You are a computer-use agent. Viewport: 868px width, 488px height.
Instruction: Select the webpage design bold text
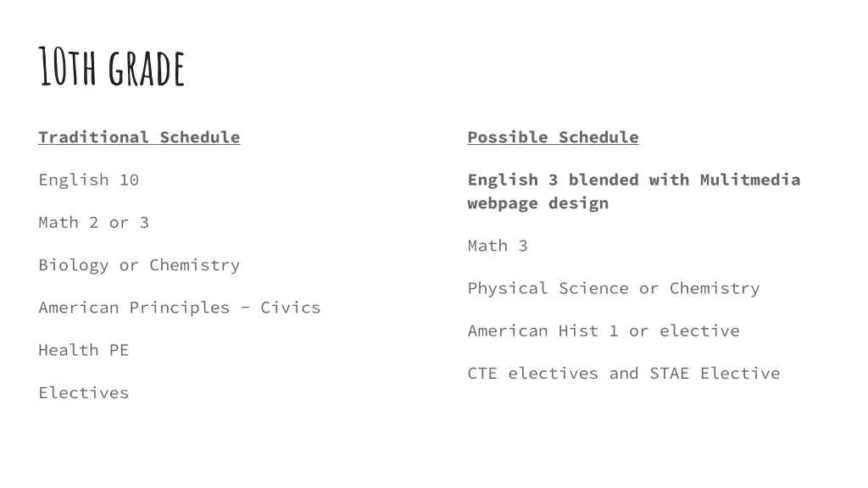(538, 203)
